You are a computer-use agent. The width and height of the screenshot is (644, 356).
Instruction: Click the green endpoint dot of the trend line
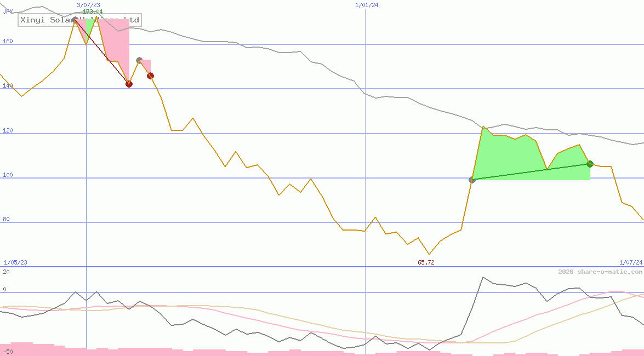click(x=590, y=163)
